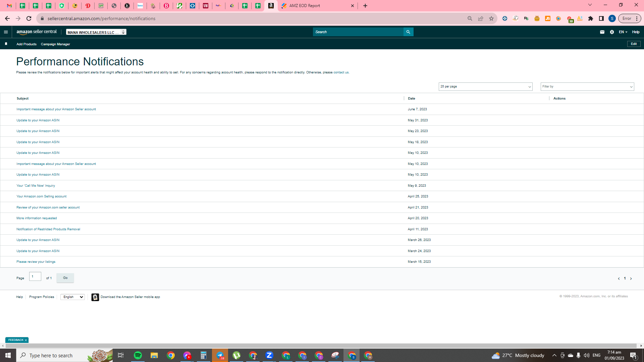The height and width of the screenshot is (362, 644).
Task: Open the buyer messages envelope icon
Action: 602,32
